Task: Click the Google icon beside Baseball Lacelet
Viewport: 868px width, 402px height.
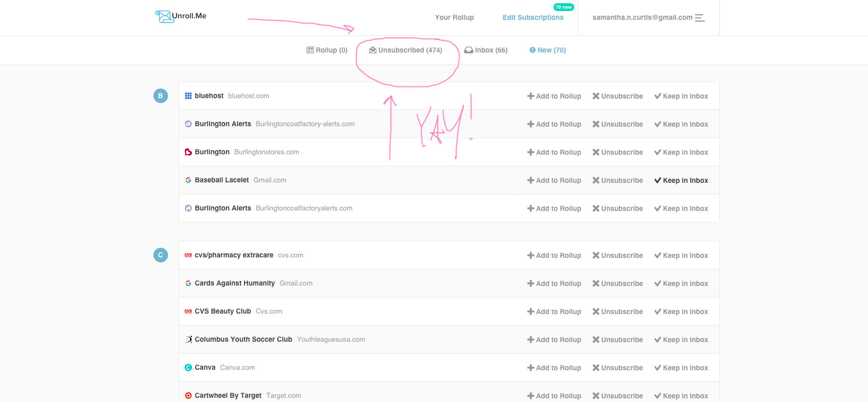Action: click(188, 180)
